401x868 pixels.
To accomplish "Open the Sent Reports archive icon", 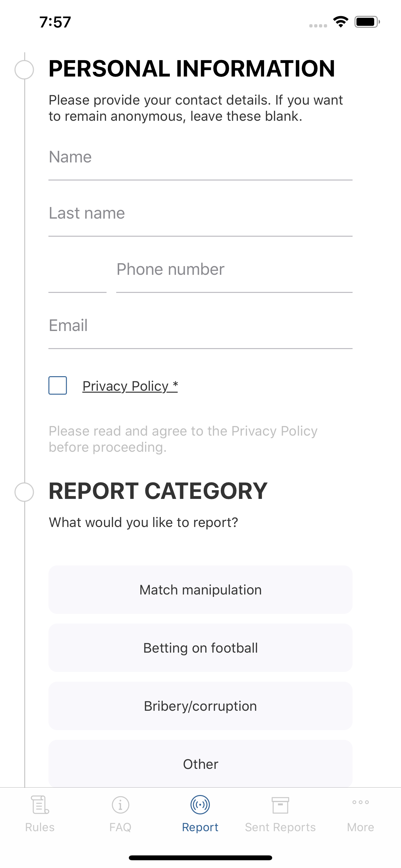I will [280, 805].
